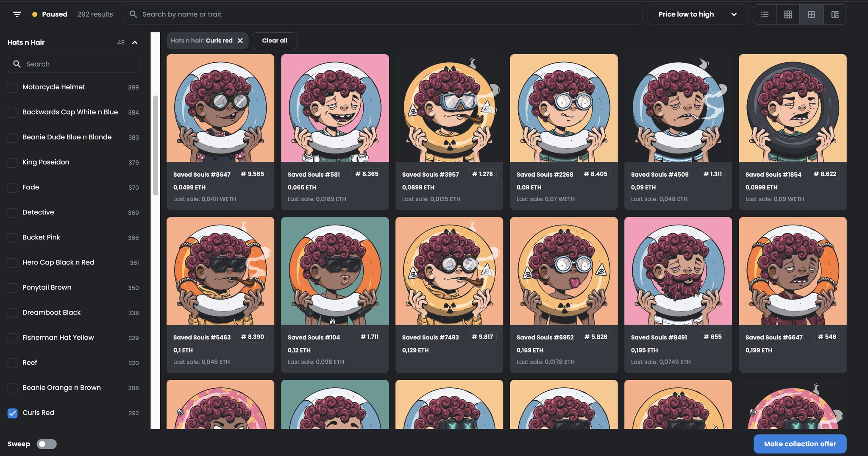Image resolution: width=868 pixels, height=456 pixels.
Task: Open Saved Souls #8647 title link
Action: (x=202, y=175)
